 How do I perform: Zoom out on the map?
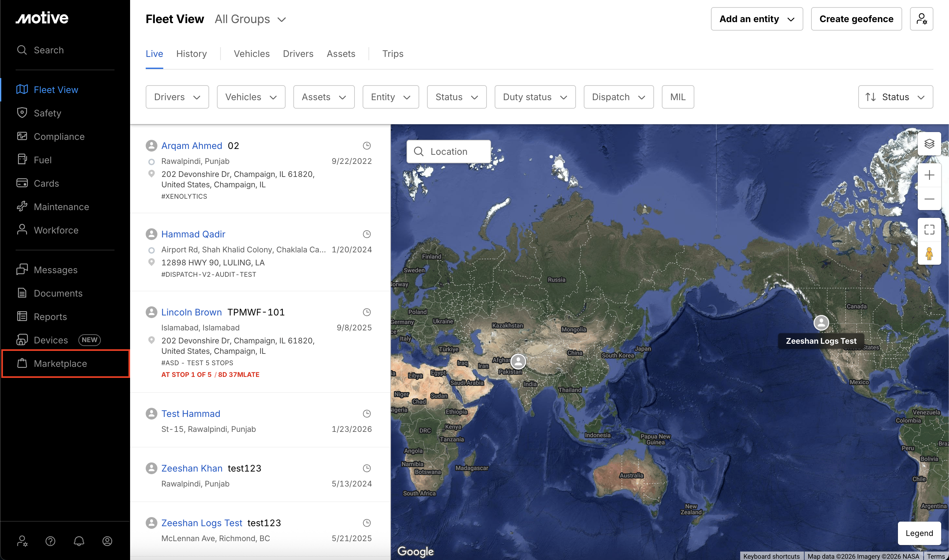coord(929,199)
